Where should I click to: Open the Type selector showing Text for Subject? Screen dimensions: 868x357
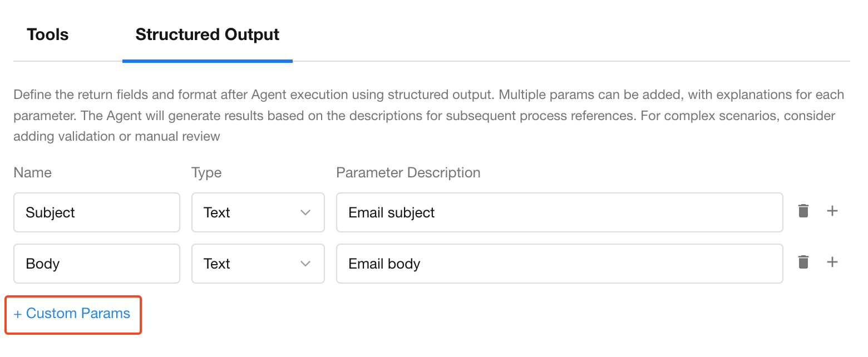[x=258, y=212]
